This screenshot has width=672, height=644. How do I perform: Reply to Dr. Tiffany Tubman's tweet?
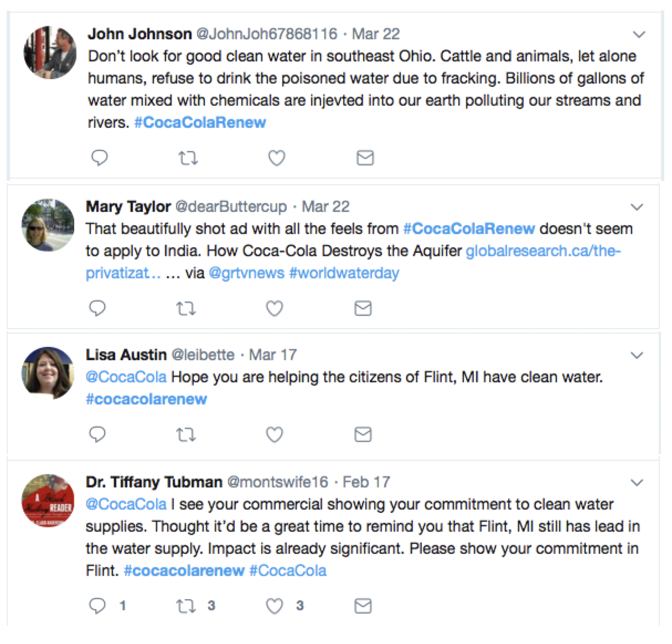pos(100,606)
